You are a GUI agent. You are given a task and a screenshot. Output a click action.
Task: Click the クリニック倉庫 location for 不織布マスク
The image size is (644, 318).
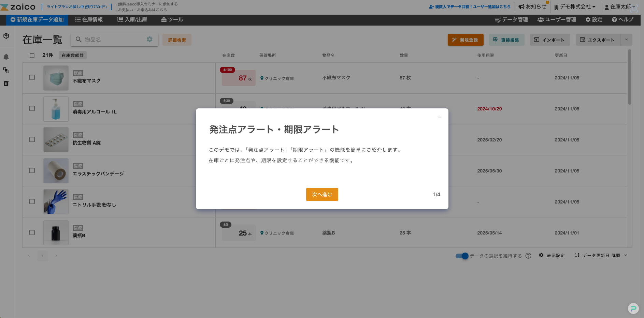tap(277, 78)
